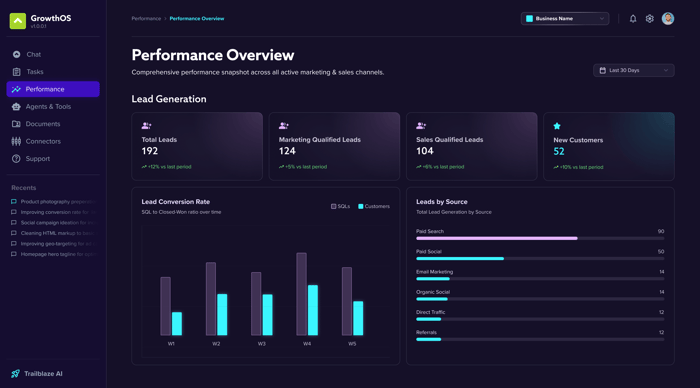Click the chat icon beside Product photography
This screenshot has width=700, height=388.
(x=14, y=202)
